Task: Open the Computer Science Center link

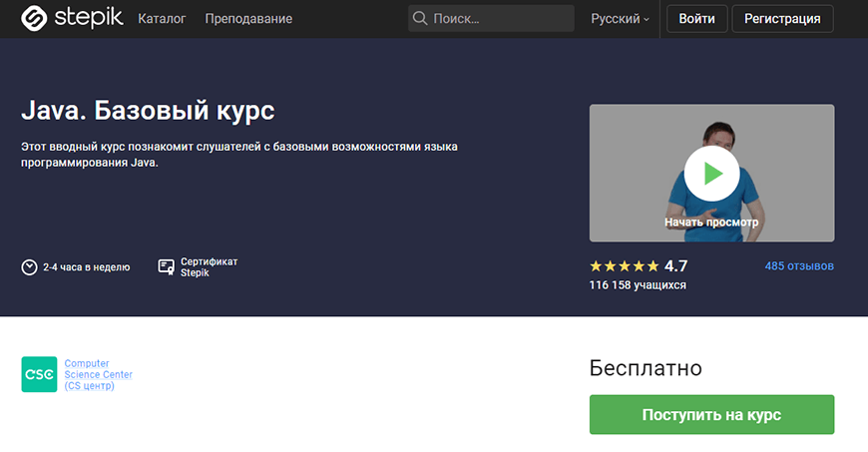Action: (x=98, y=374)
